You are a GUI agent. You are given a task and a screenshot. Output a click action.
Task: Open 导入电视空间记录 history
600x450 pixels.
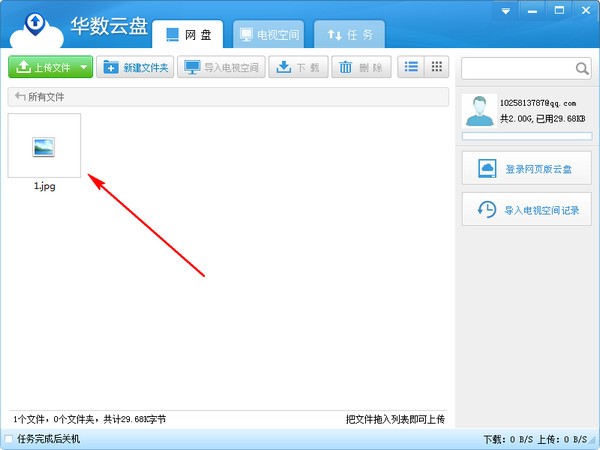(x=527, y=209)
